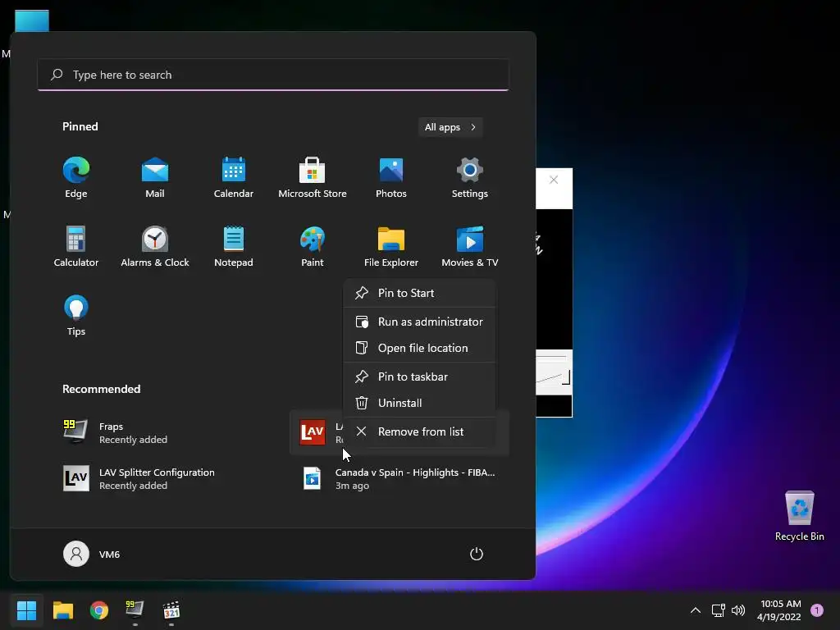The image size is (840, 630).
Task: Open Microsoft Store from pinned apps
Action: click(313, 178)
